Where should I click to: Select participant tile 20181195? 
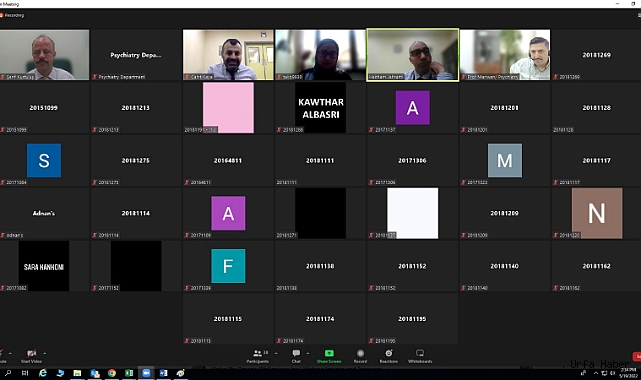412,319
